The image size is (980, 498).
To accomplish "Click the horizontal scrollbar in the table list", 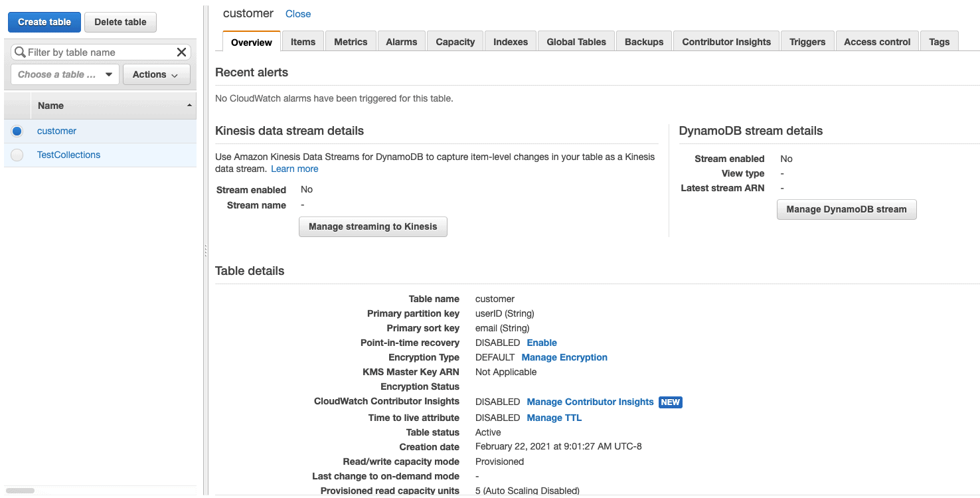I will pos(20,491).
